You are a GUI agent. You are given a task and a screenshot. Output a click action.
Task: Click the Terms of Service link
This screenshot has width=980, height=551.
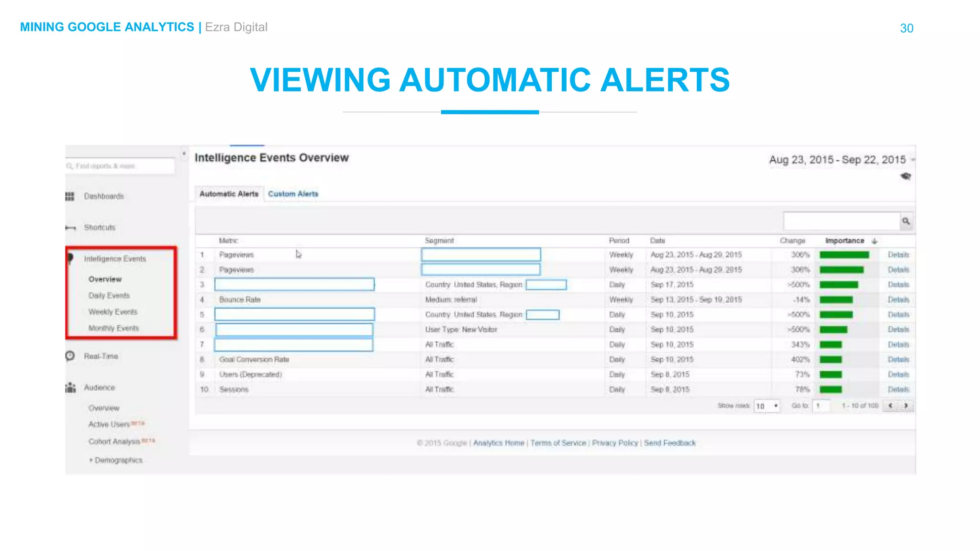point(558,443)
